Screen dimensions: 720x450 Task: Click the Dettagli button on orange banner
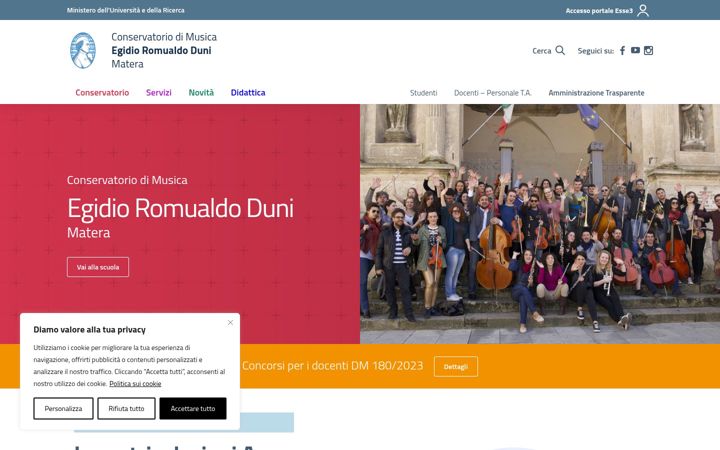(456, 366)
